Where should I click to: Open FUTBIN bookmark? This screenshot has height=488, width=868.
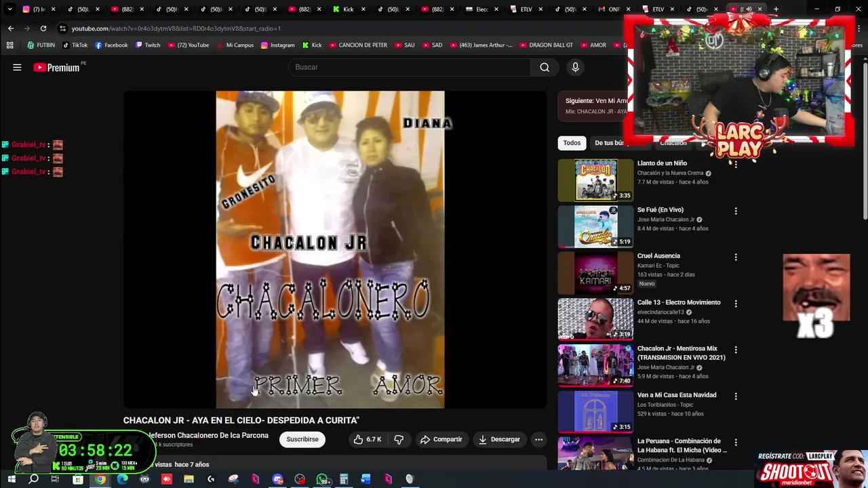point(41,45)
